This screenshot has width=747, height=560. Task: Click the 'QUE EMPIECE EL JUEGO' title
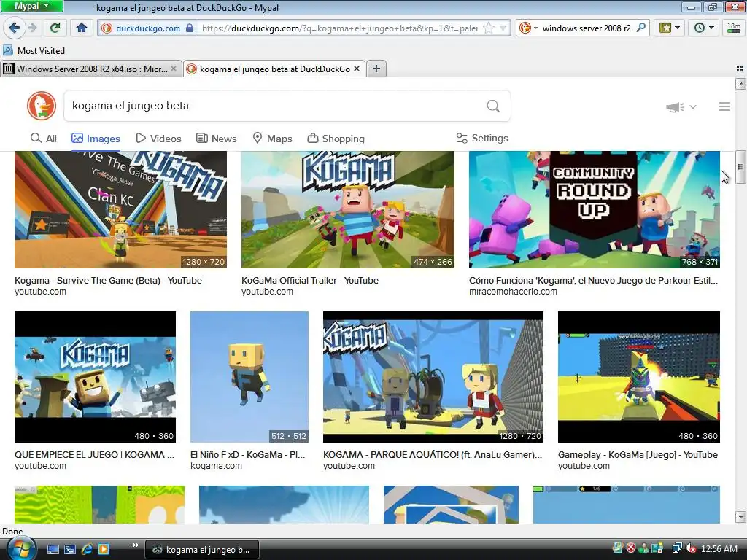click(x=94, y=455)
